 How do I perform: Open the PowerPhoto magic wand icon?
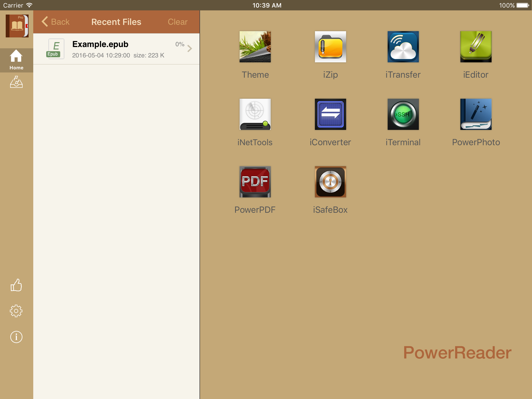476,114
